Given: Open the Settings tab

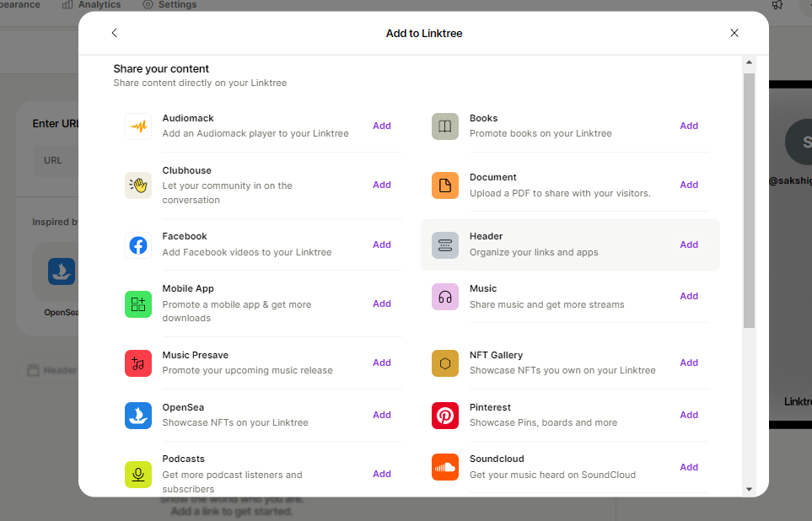Looking at the screenshot, I should pyautogui.click(x=169, y=5).
